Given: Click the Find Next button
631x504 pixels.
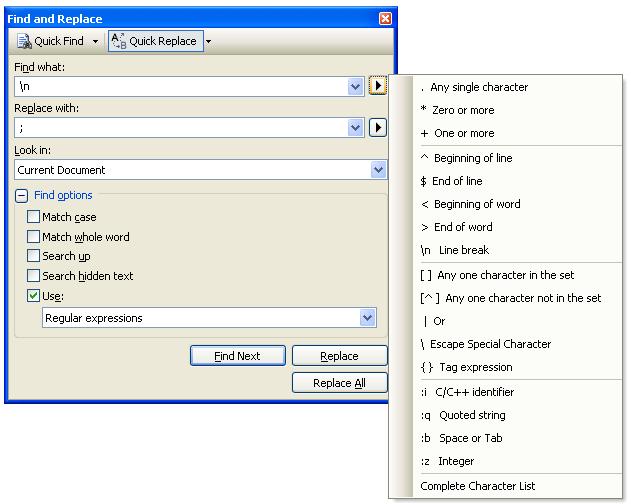Looking at the screenshot, I should point(238,356).
